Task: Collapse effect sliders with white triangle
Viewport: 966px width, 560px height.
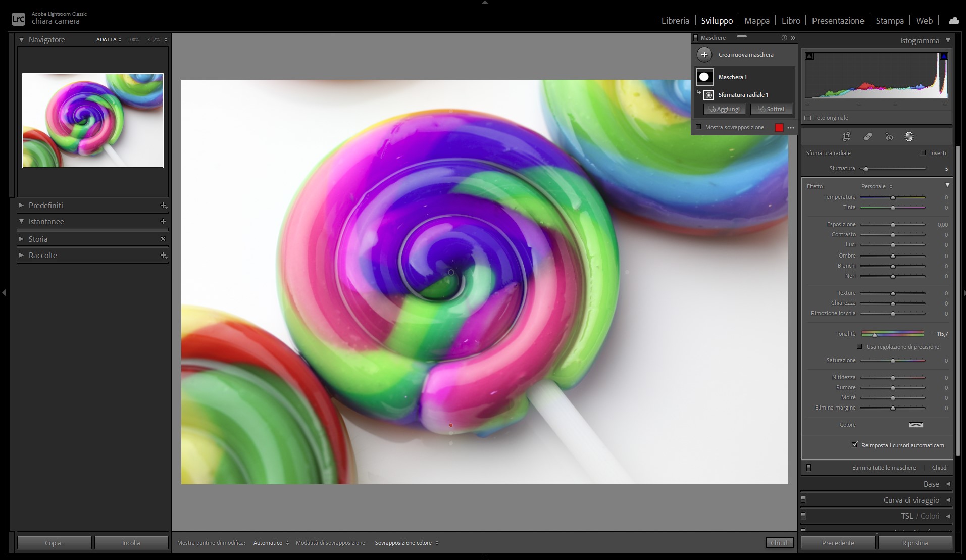Action: click(x=947, y=185)
